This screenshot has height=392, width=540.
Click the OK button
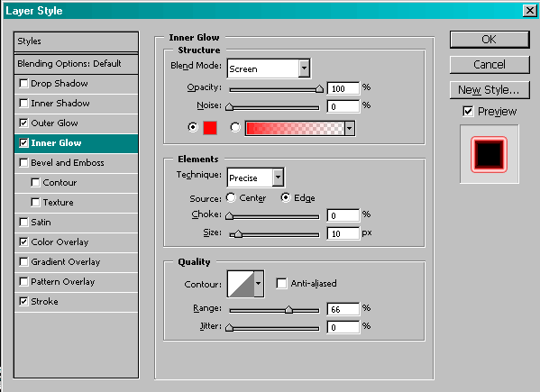coord(490,40)
